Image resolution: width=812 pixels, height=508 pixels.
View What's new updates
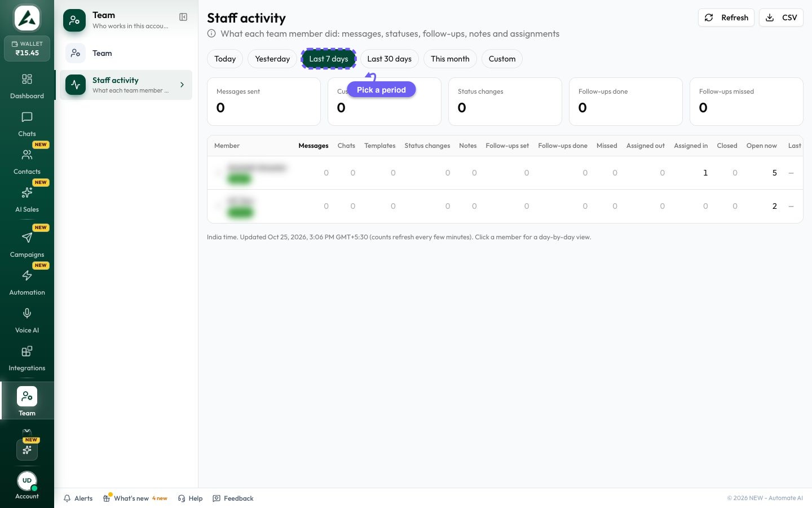point(135,498)
